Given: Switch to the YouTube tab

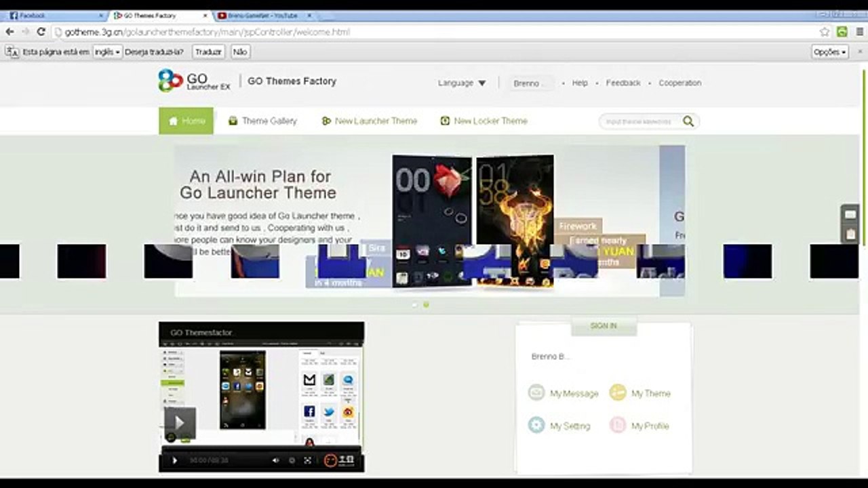Looking at the screenshot, I should pyautogui.click(x=263, y=16).
